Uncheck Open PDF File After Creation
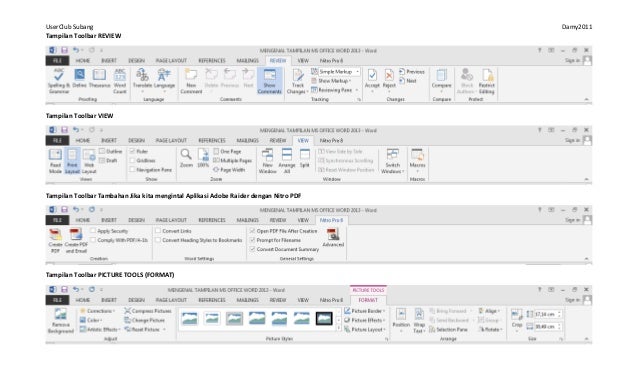 pyautogui.click(x=252, y=231)
